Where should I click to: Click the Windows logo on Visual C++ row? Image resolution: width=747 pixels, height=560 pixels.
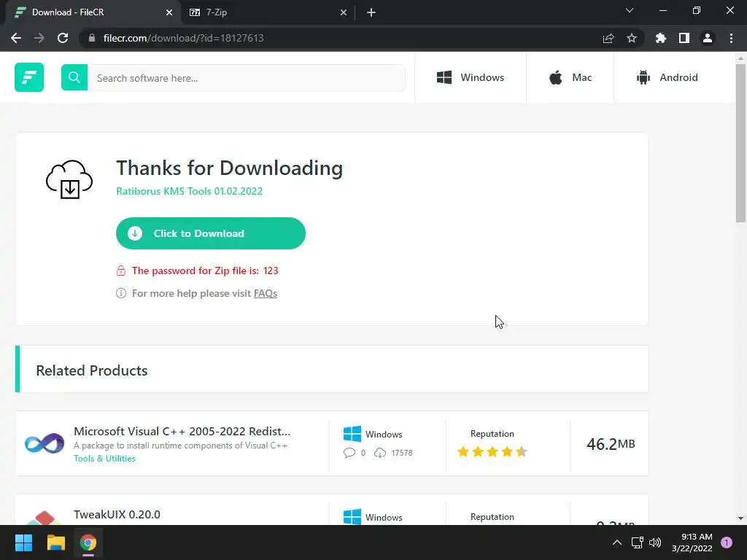coord(352,434)
